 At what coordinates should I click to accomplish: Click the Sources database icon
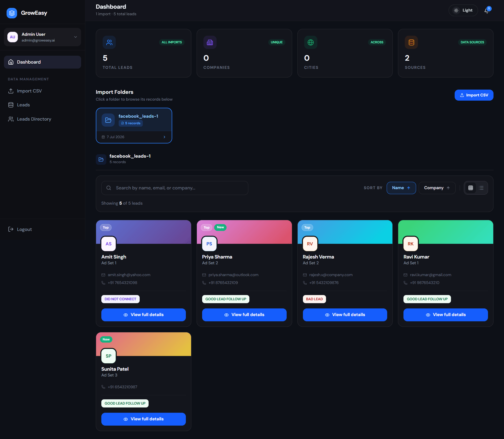point(411,42)
